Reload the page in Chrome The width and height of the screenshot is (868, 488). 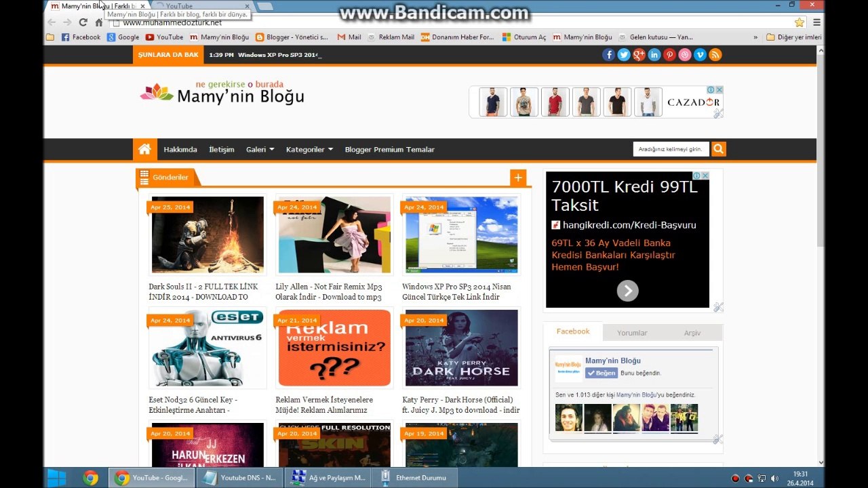pyautogui.click(x=83, y=22)
